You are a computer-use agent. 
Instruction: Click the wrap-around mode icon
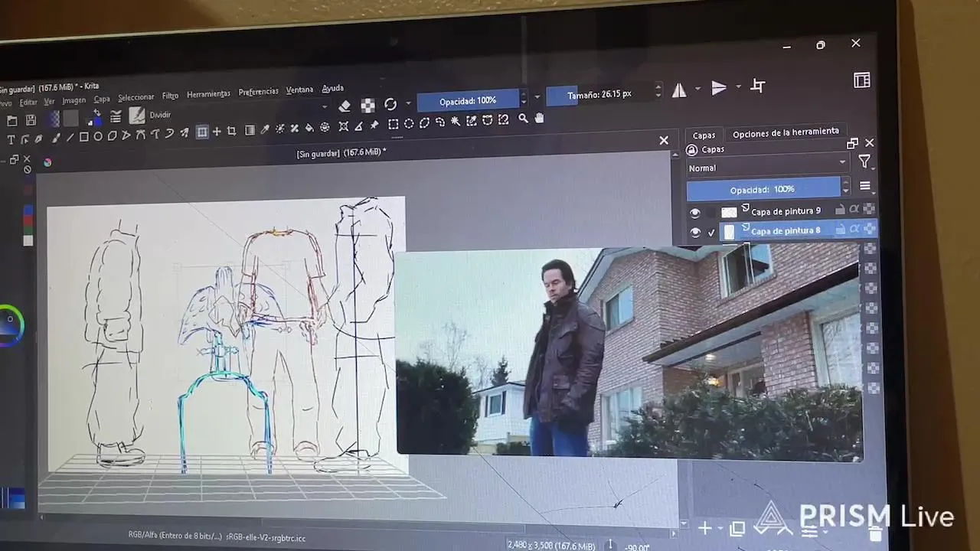[x=758, y=86]
